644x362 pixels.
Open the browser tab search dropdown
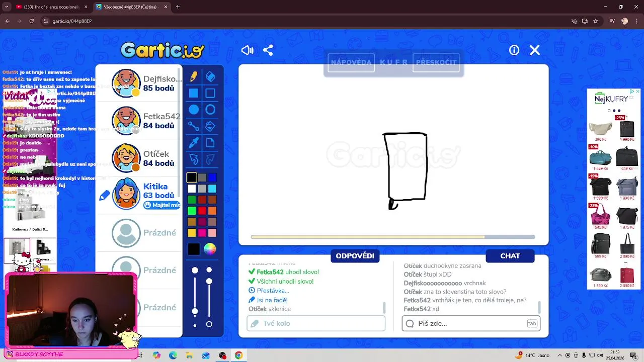7,7
